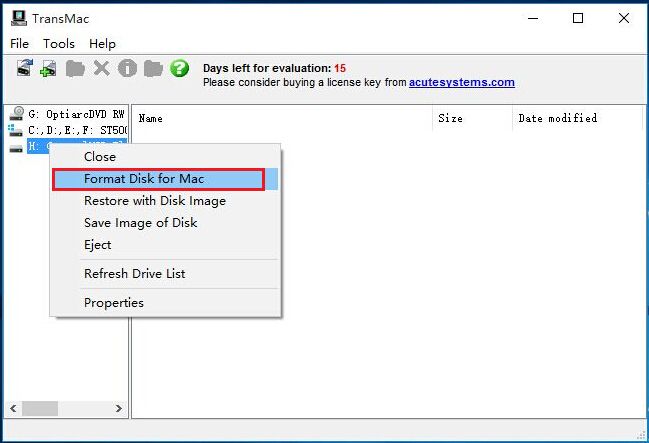Sort by the Size column header
649x443 pixels.
[472, 118]
